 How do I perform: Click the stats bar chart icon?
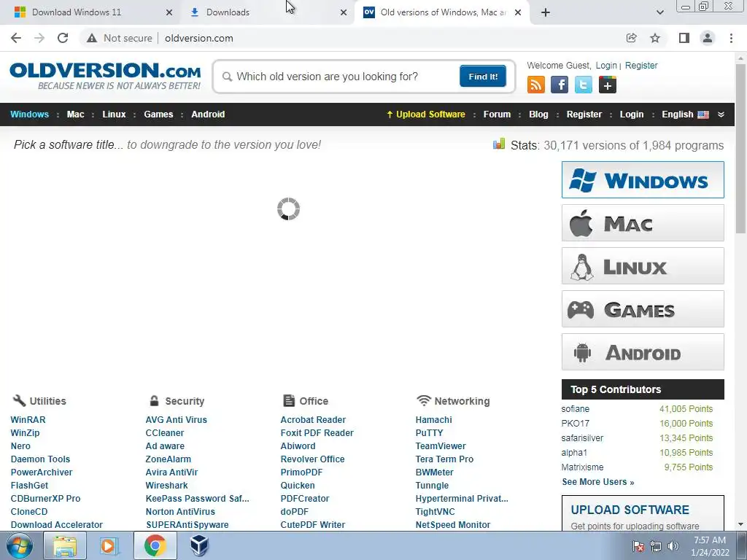499,144
